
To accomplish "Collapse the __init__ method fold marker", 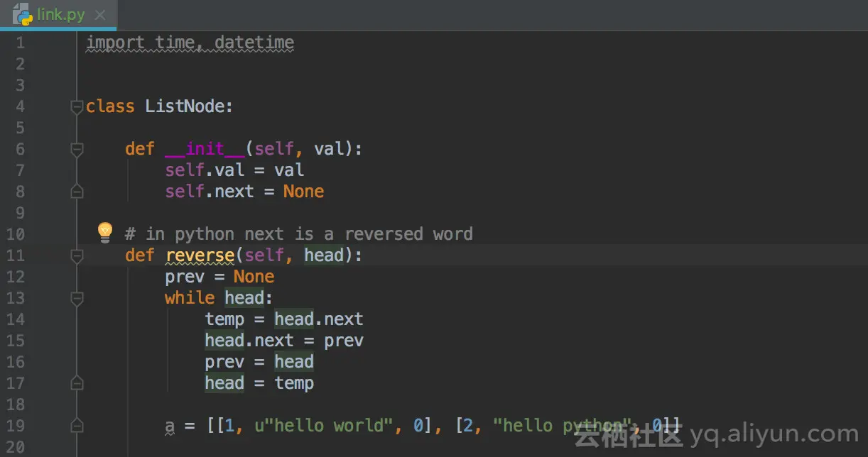I will pos(77,150).
